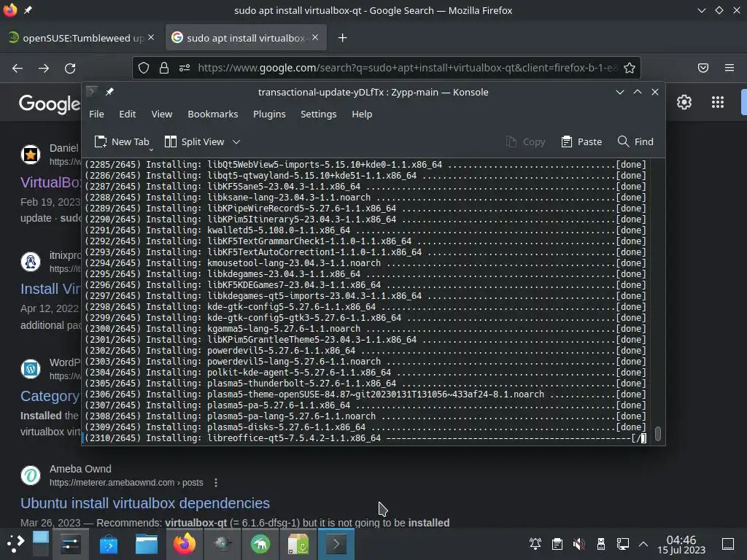Close the openSUSE:Tumbleweed tab
Viewport: 747px width, 560px height.
(x=151, y=37)
